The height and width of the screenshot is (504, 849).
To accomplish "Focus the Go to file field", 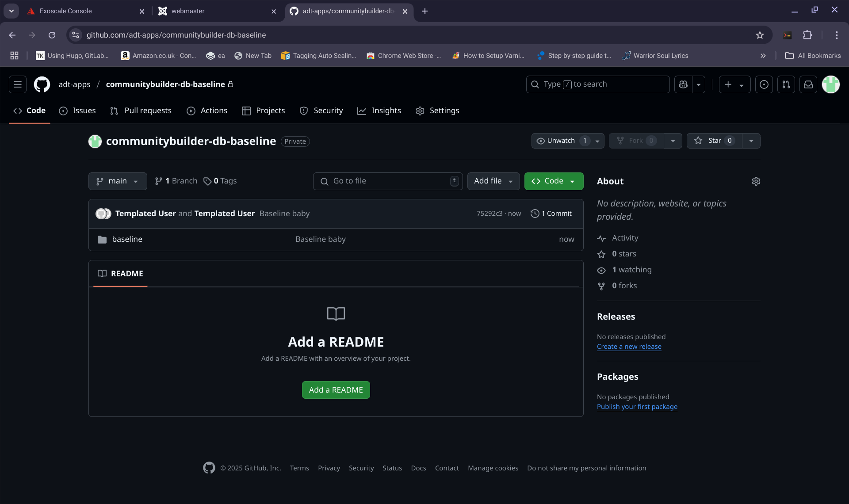I will [387, 181].
